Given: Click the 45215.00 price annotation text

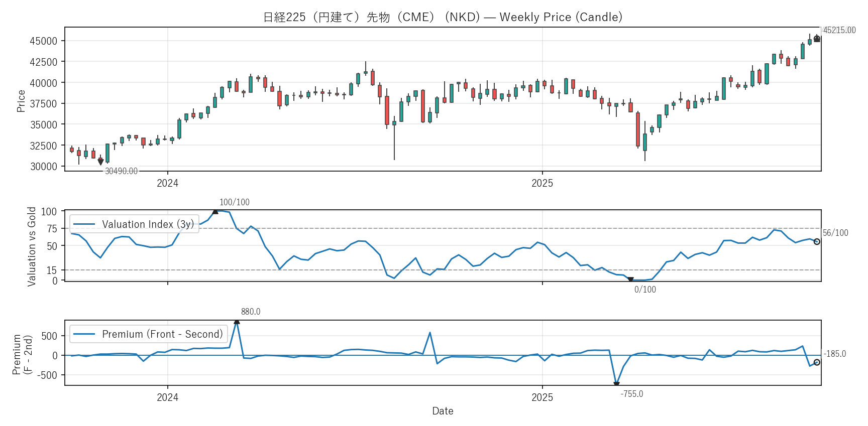Looking at the screenshot, I should tap(839, 30).
